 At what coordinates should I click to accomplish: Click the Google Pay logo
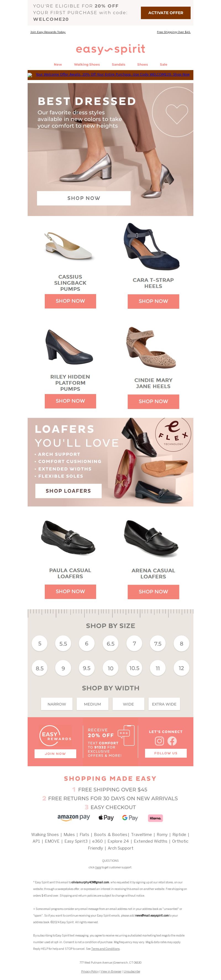click(x=130, y=817)
